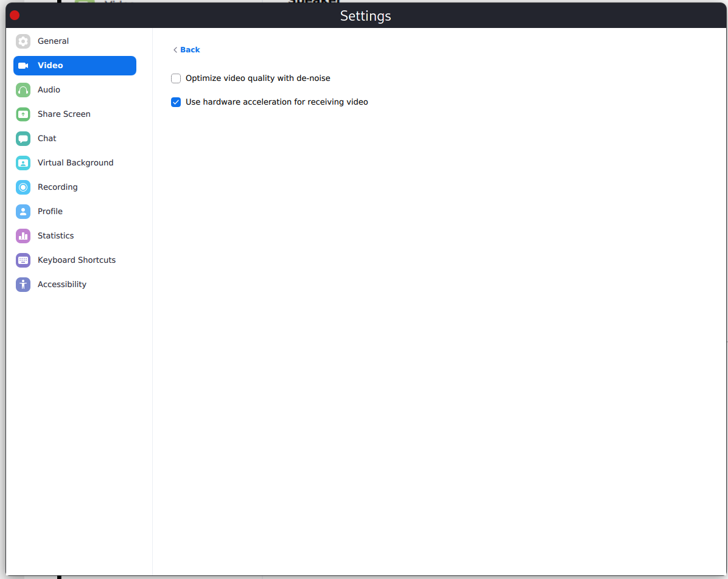Image resolution: width=728 pixels, height=579 pixels.
Task: Click the Keyboard Shortcuts icon
Action: coord(23,260)
